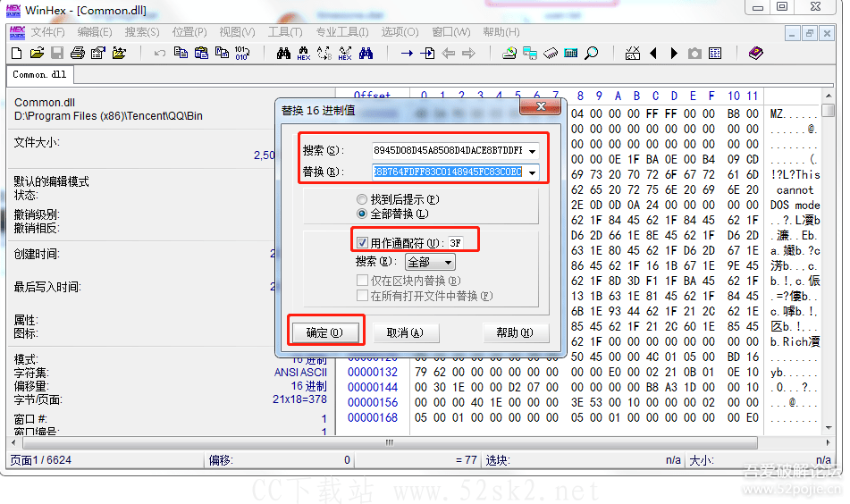The height and width of the screenshot is (504, 850).
Task: Expand the 搜索(S) hex value dropdown
Action: (533, 151)
